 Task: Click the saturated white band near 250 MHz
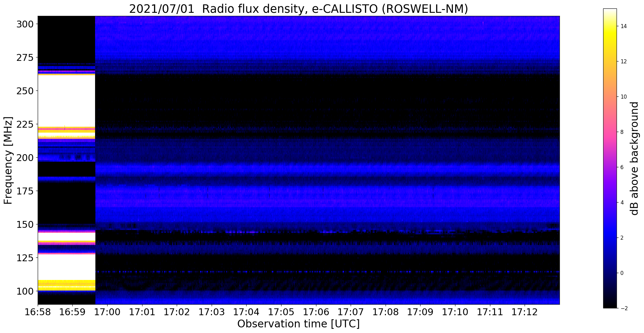[66, 101]
